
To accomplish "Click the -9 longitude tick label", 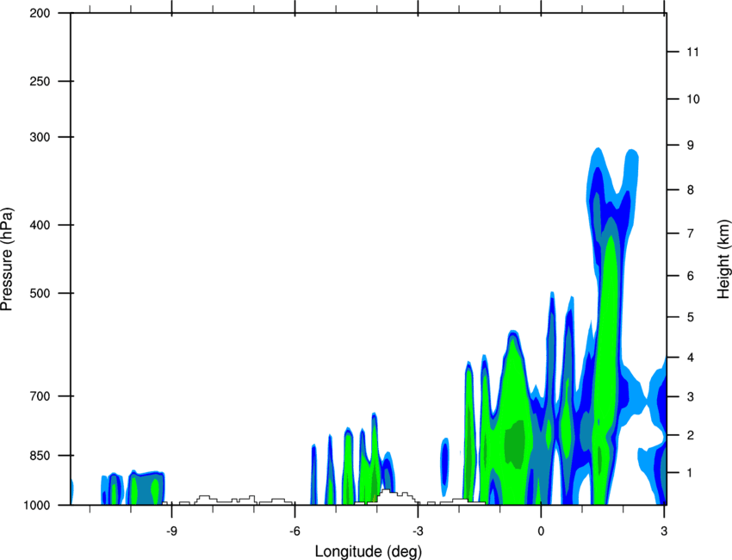I will click(171, 532).
